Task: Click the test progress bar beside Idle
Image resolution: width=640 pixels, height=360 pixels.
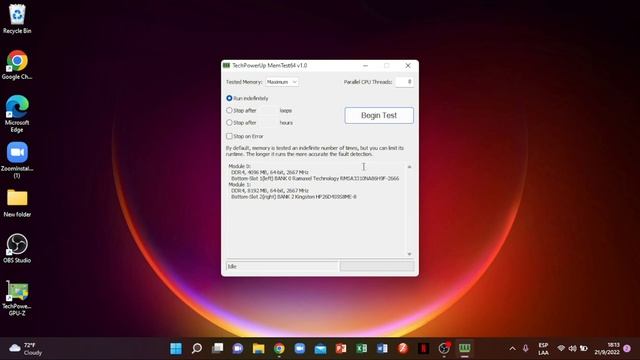Action: click(377, 267)
